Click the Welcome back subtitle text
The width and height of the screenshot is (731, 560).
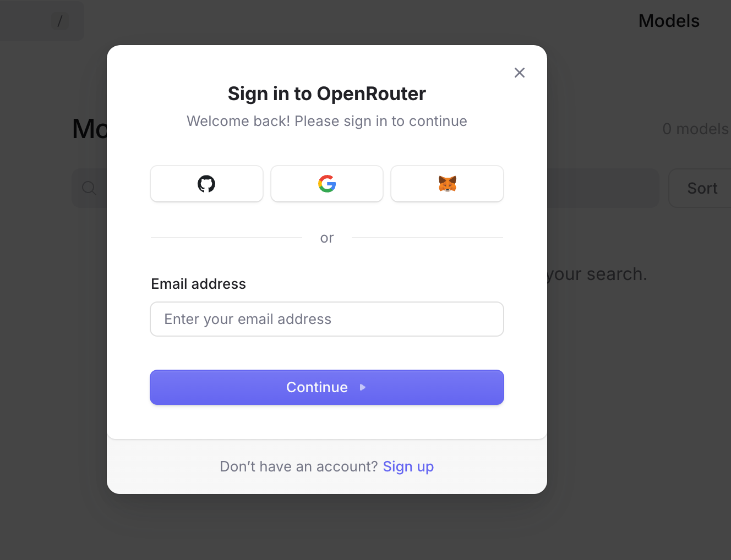pos(327,121)
